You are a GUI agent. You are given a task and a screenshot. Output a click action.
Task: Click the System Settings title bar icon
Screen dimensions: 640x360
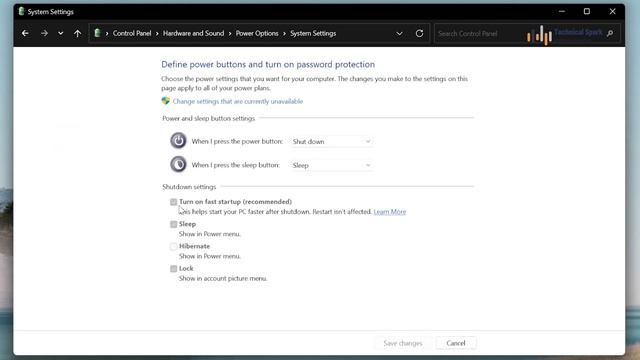[x=22, y=11]
